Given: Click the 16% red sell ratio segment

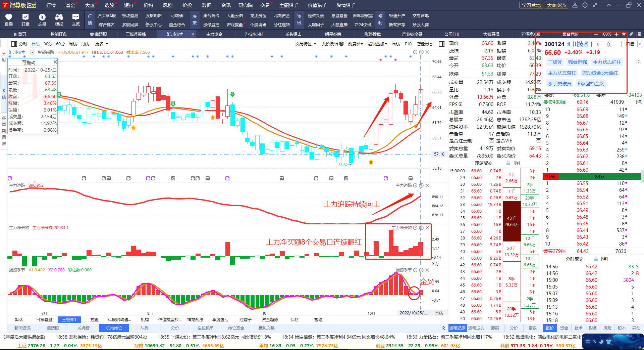Looking at the screenshot, I should (550, 176).
